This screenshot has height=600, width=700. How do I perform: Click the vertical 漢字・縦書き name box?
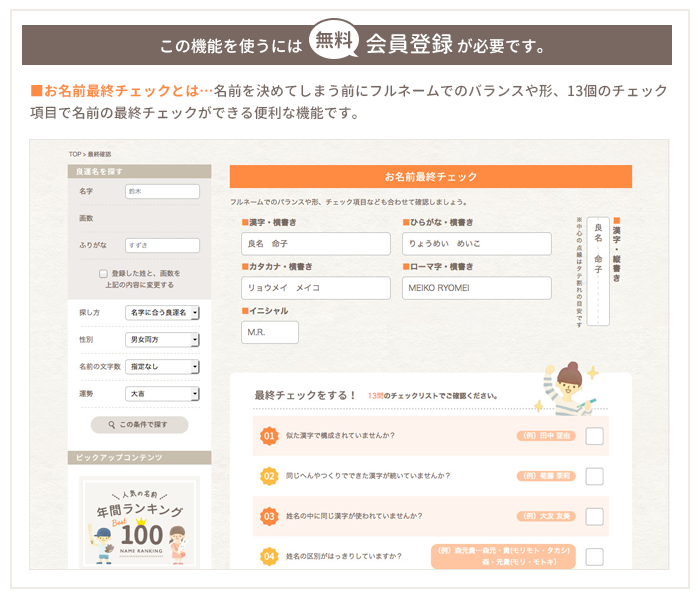pos(598,271)
